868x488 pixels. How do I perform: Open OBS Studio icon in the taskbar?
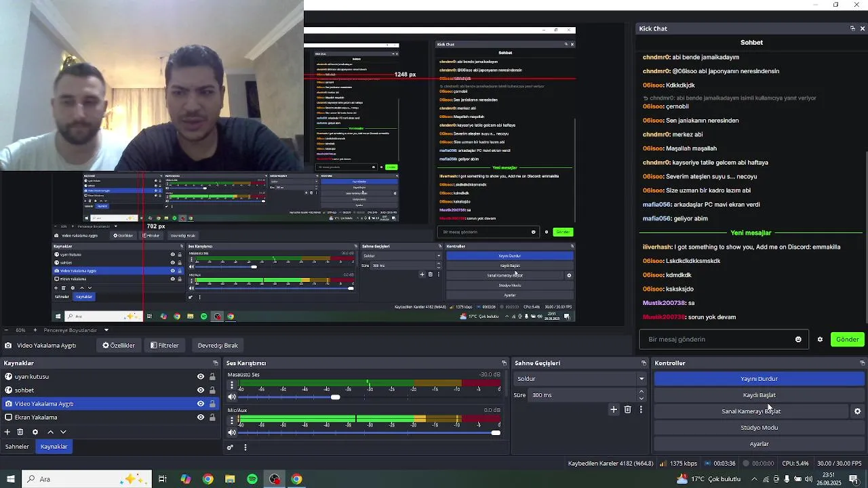(x=275, y=479)
